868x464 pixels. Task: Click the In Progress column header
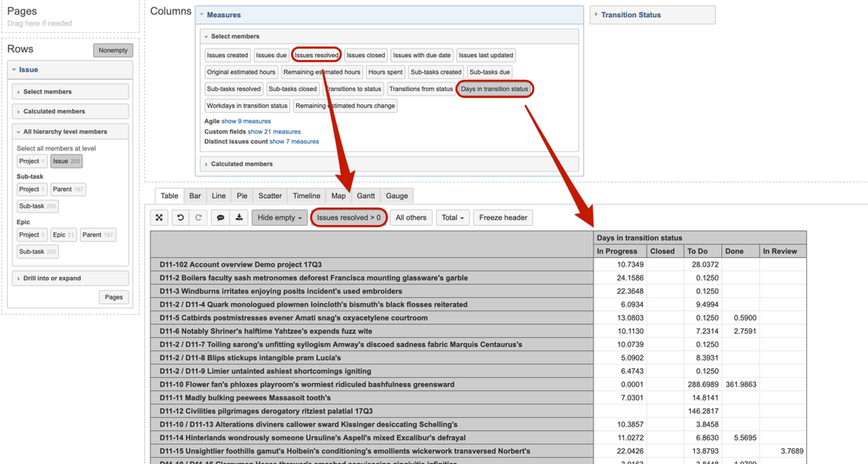[x=620, y=251]
